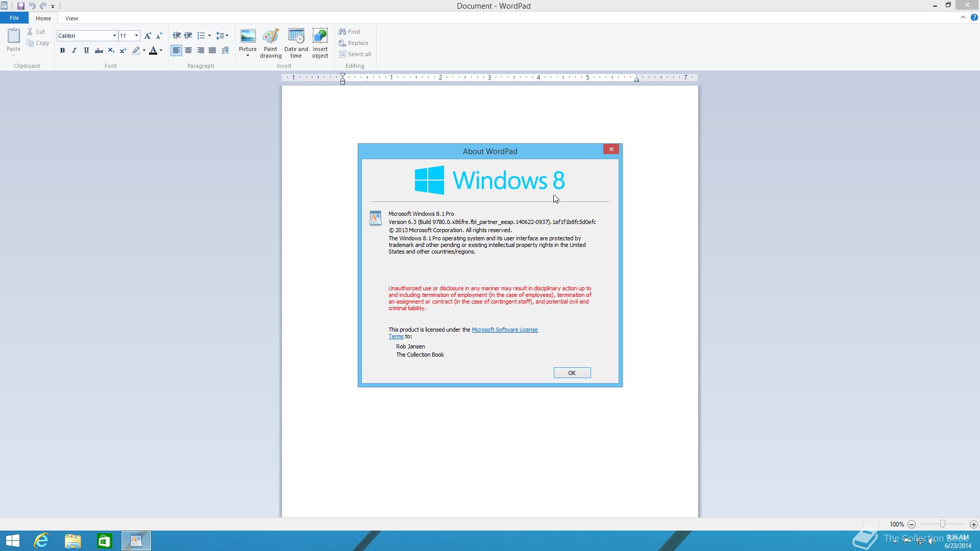Toggle Italic formatting
Viewport: 980px width, 551px height.
pyautogui.click(x=75, y=51)
